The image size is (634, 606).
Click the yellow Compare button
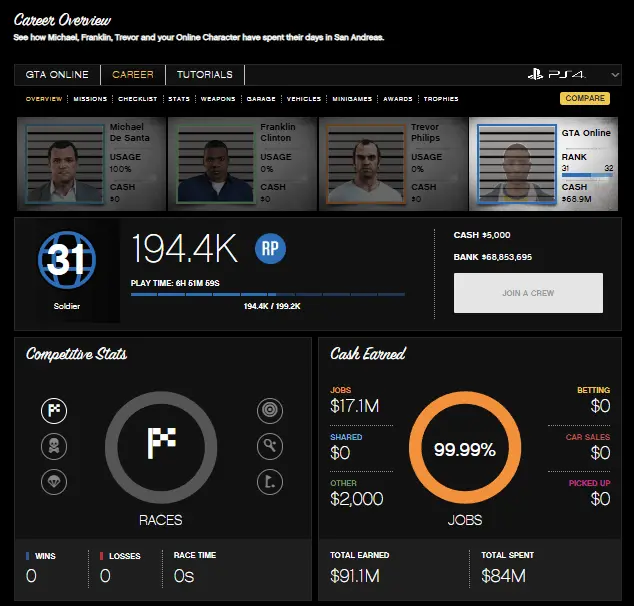point(584,98)
